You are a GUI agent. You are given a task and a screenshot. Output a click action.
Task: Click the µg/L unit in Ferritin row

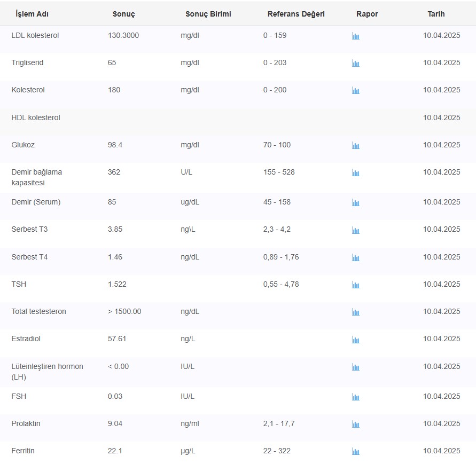[188, 451]
